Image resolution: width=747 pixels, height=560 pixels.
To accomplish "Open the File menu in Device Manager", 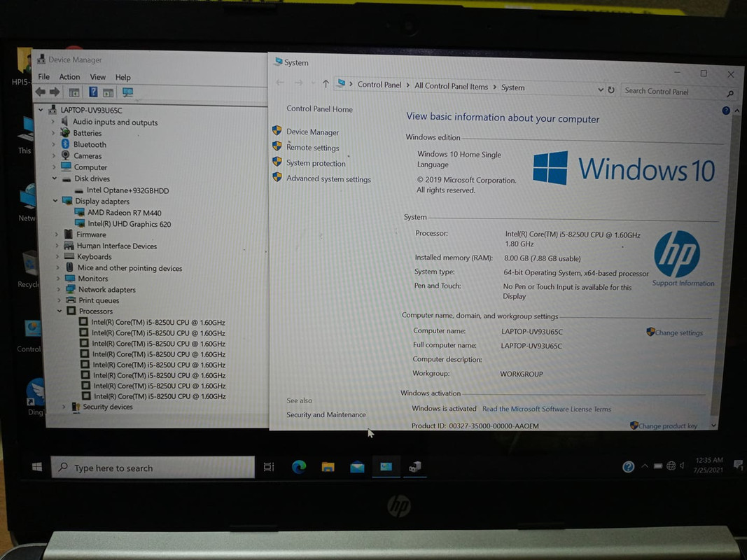I will coord(44,77).
